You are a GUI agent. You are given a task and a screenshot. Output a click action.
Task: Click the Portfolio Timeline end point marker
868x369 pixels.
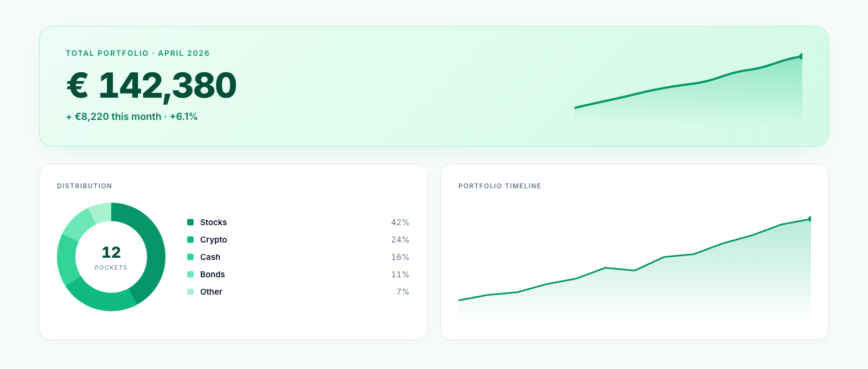click(x=810, y=219)
